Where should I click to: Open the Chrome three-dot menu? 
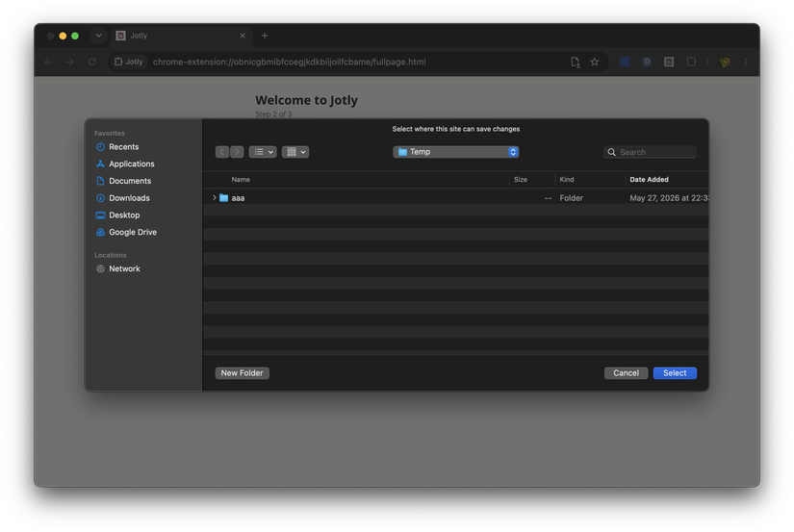tap(746, 62)
